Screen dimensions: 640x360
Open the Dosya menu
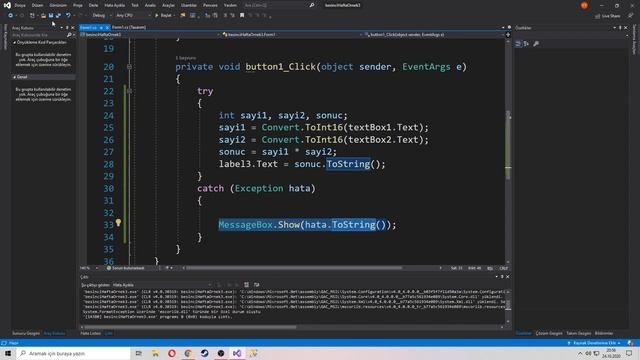coord(20,5)
